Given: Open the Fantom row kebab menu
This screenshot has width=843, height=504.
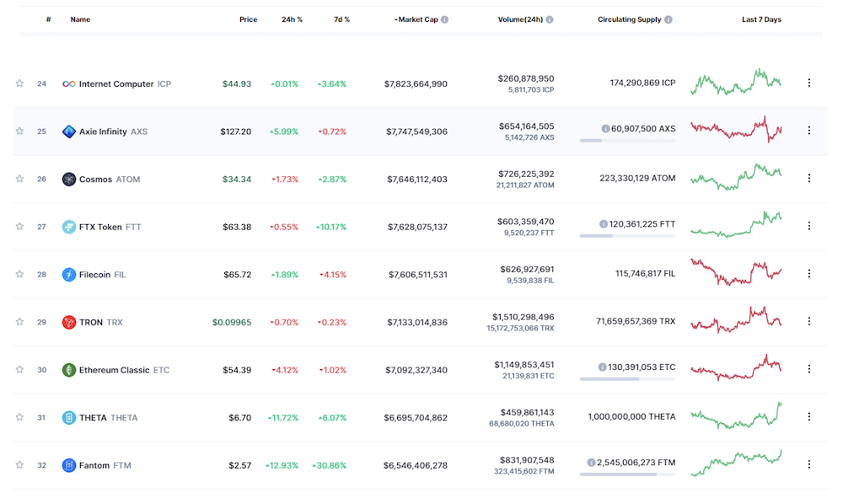Looking at the screenshot, I should 809,464.
